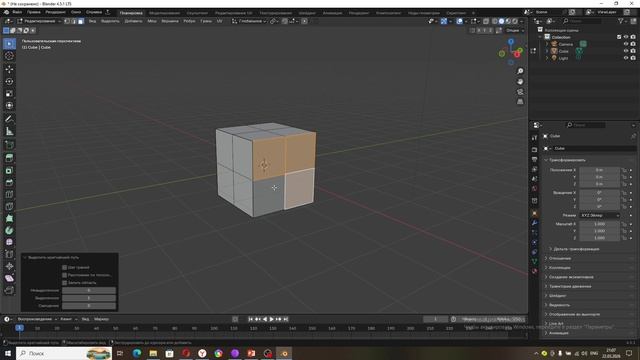
Task: Pick the Shear tool
Action: pos(9,278)
